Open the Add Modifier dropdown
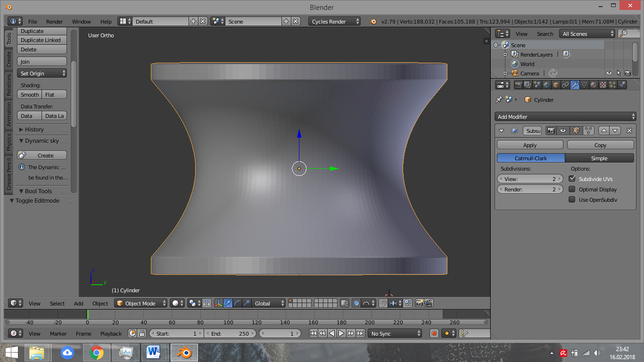 point(566,116)
